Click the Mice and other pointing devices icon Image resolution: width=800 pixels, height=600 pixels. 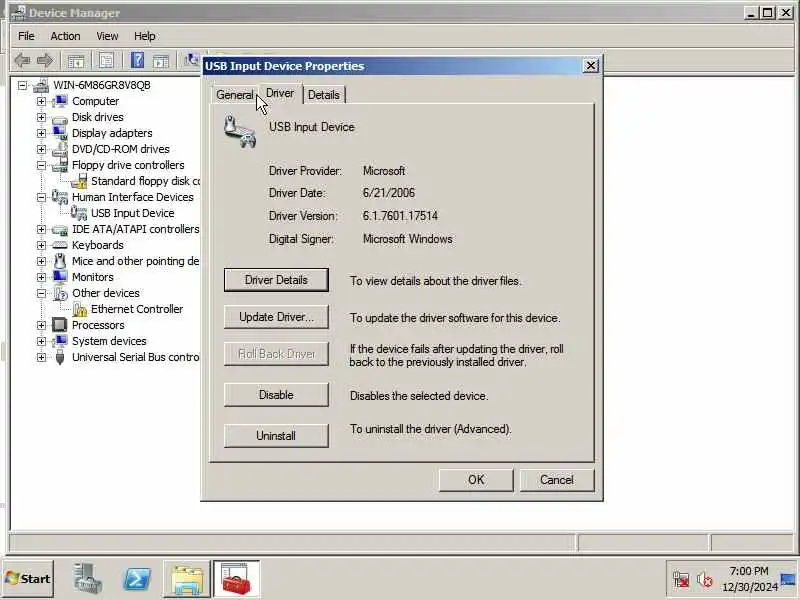[60, 261]
